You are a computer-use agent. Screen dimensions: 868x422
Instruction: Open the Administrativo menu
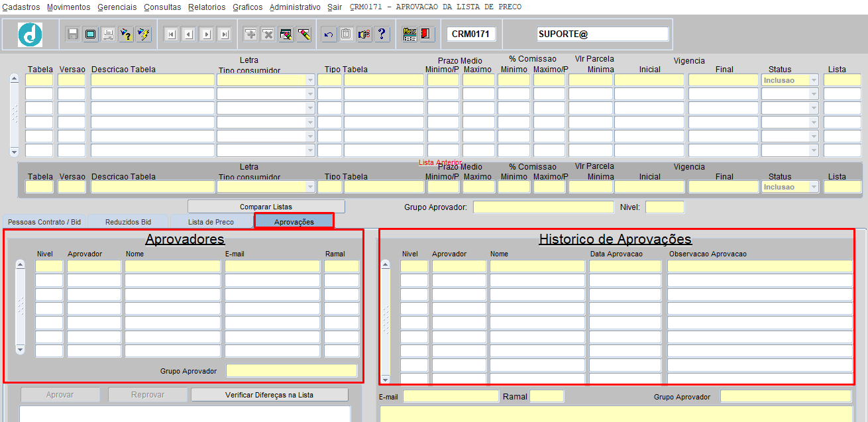click(295, 7)
